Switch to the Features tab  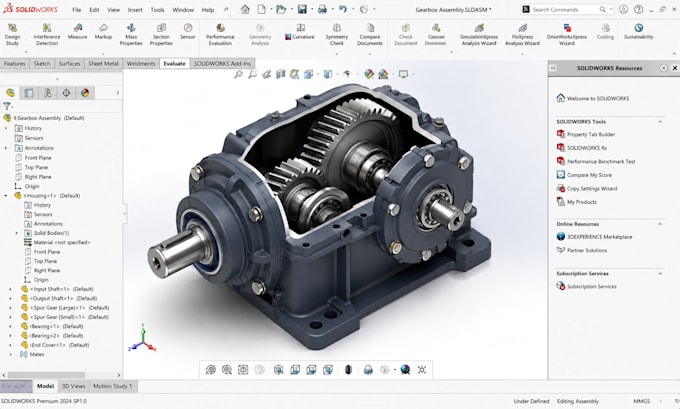(14, 63)
